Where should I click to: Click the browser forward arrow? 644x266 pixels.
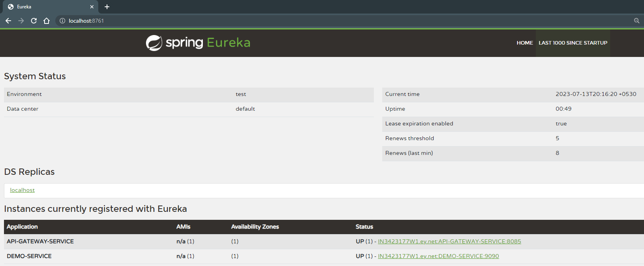[21, 21]
